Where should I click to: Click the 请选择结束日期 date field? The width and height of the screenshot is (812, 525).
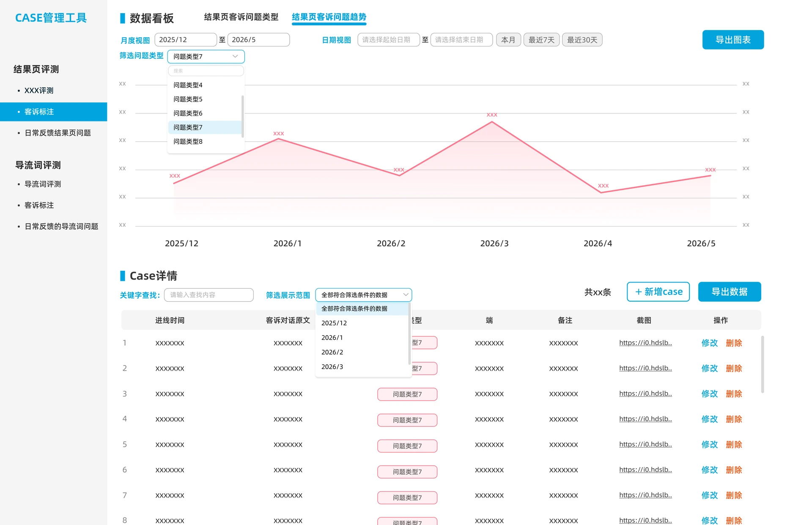[x=461, y=40]
